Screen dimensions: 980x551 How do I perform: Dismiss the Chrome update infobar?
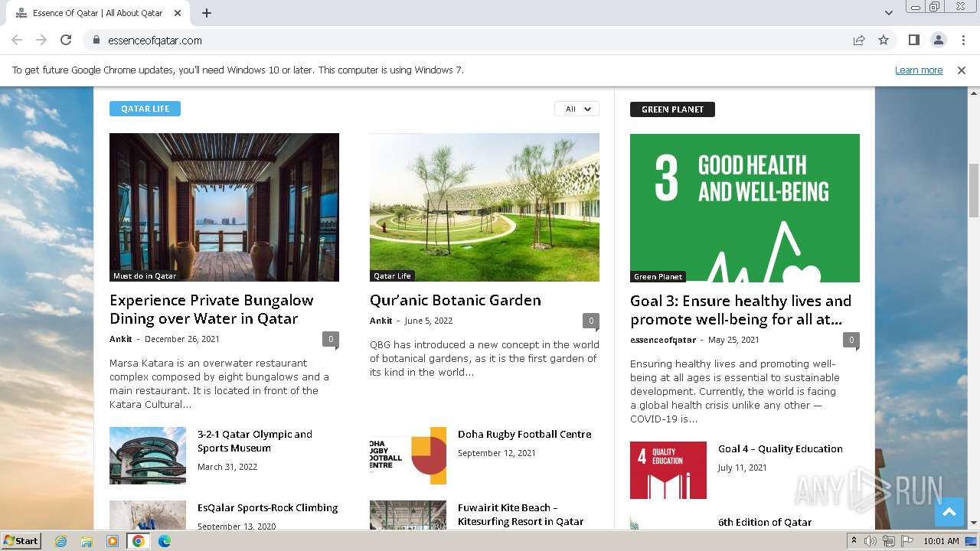pyautogui.click(x=962, y=70)
